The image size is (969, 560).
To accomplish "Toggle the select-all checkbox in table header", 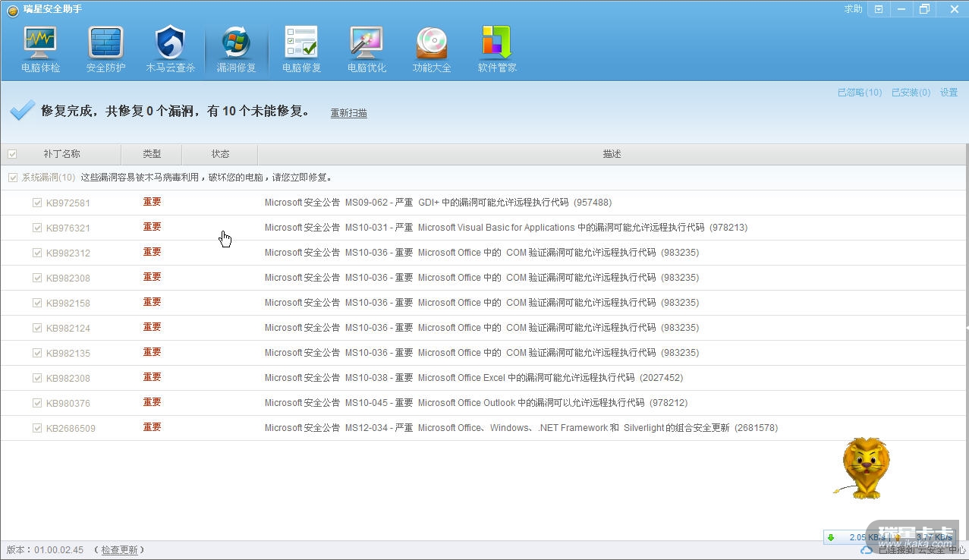I will (12, 154).
